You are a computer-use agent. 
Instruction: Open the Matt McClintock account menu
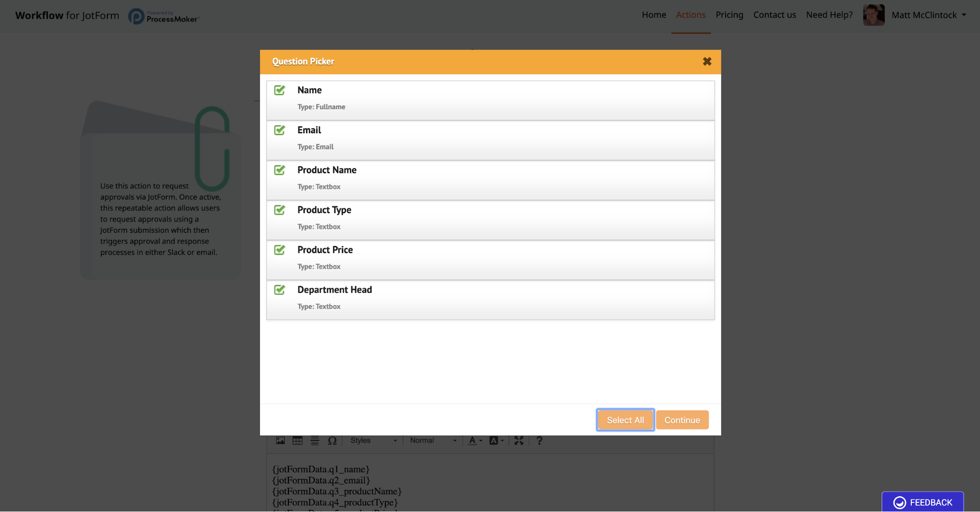(929, 15)
